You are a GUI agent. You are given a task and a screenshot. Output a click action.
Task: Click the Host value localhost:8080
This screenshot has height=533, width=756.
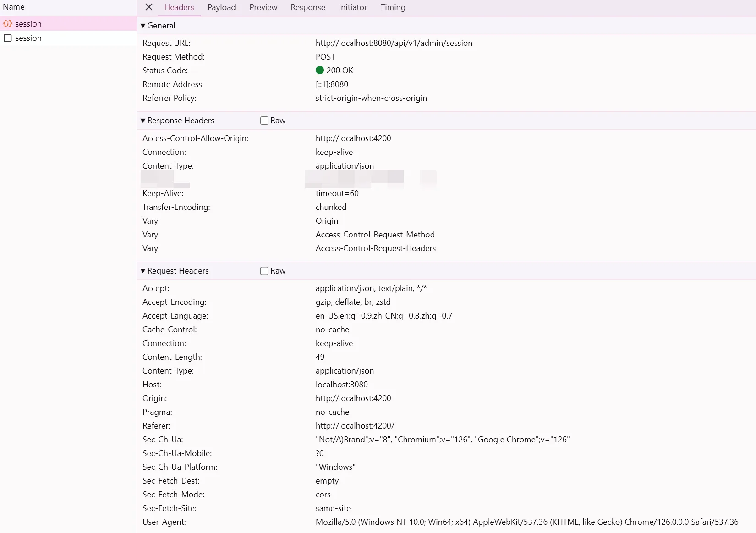pos(342,385)
